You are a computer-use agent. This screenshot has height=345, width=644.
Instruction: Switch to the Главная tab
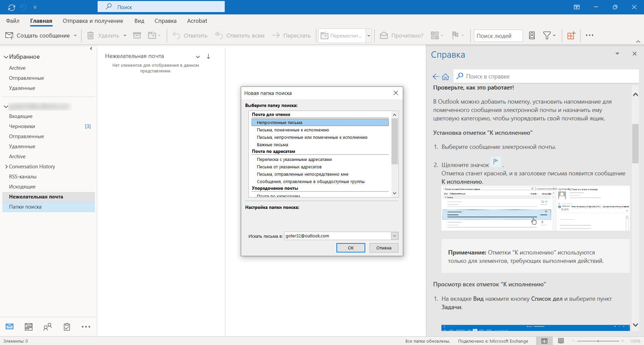tap(41, 21)
